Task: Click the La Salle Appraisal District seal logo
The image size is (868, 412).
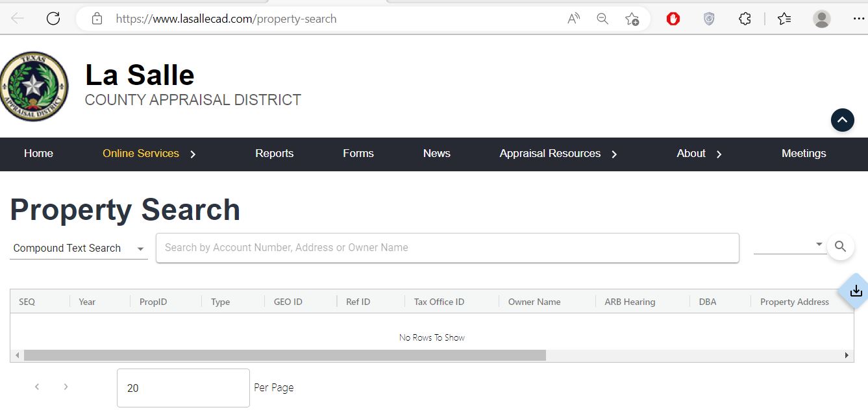Action: click(34, 86)
